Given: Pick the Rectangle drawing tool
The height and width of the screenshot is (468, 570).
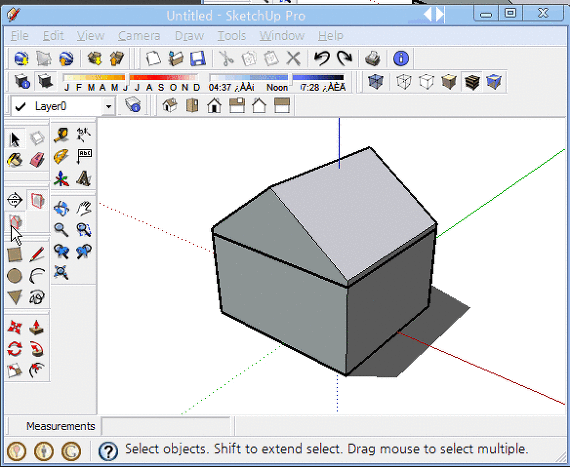Looking at the screenshot, I should tap(15, 254).
